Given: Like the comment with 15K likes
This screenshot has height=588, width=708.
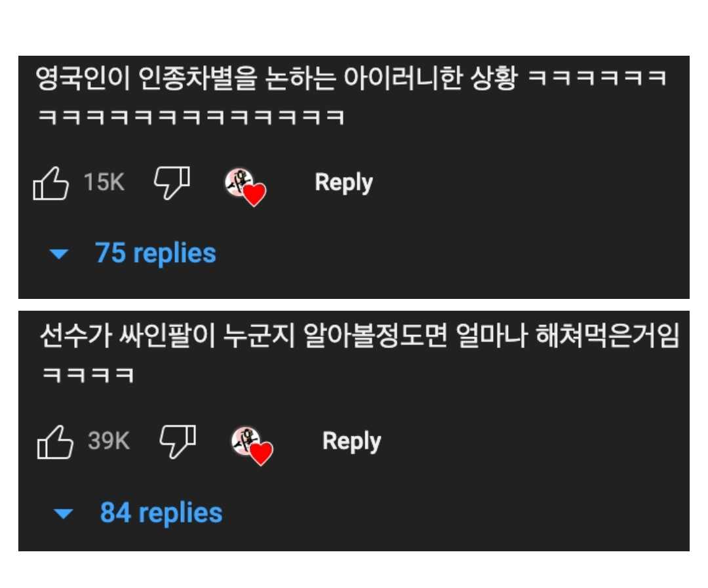Looking at the screenshot, I should coord(50,183).
